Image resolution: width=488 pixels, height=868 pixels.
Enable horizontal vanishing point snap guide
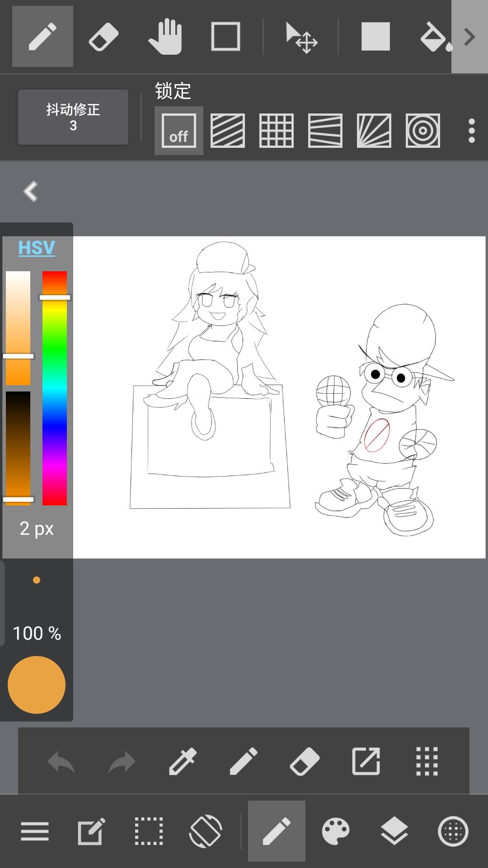[x=325, y=131]
